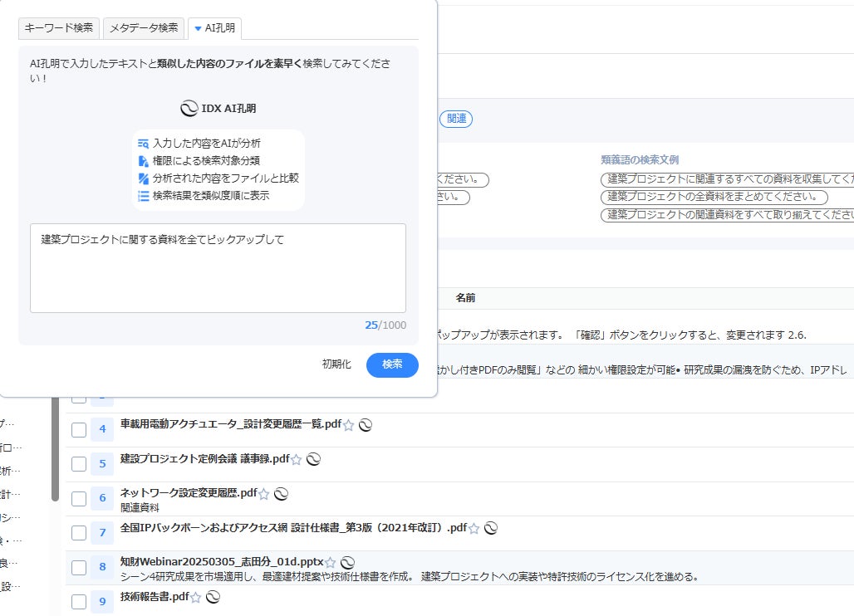Click AI孔明 icon beside 全国IPバックボーン file
This screenshot has width=854, height=616.
tap(491, 528)
